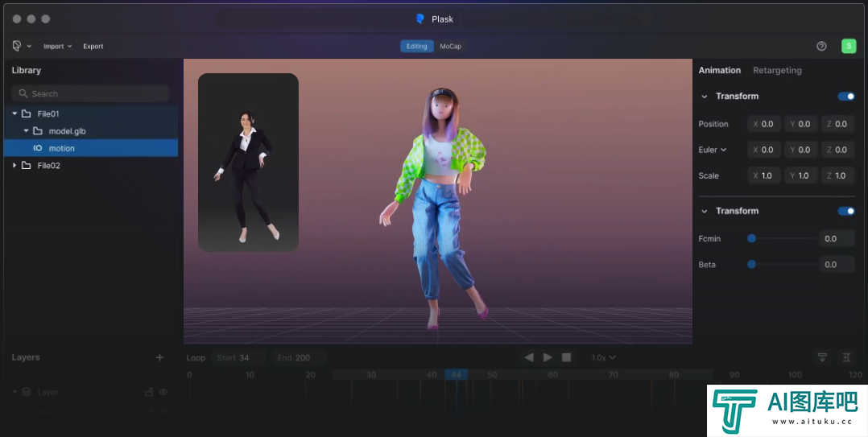Edit the Scale X field
Image resolution: width=868 pixels, height=437 pixels.
764,175
